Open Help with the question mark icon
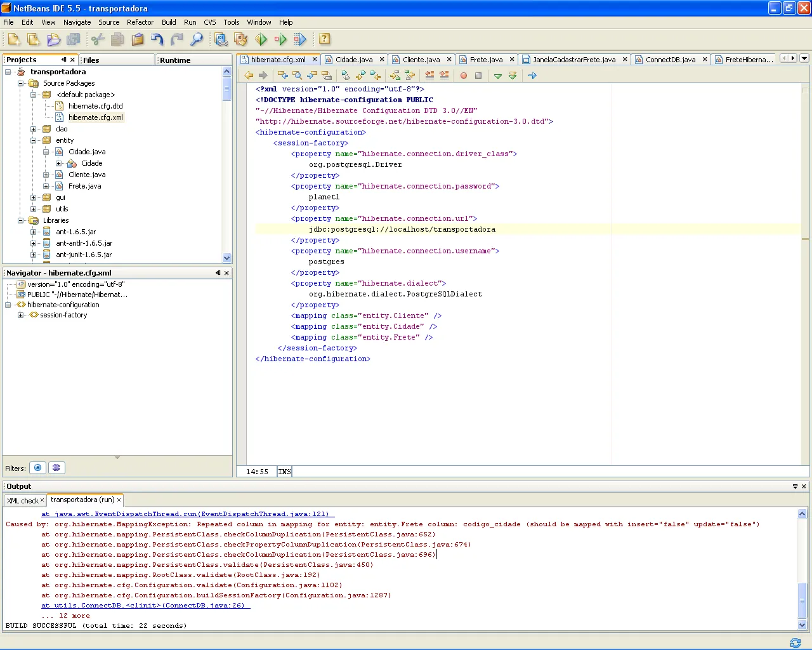 pyautogui.click(x=324, y=39)
